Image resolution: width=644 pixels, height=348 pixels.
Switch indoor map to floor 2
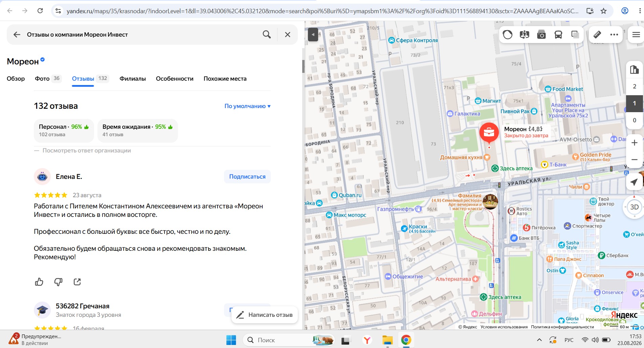635,86
